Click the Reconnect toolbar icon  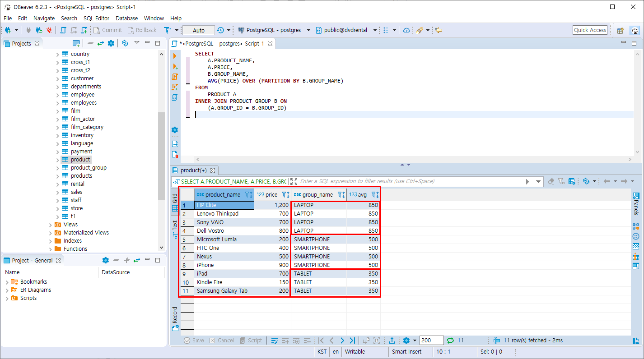(x=39, y=30)
